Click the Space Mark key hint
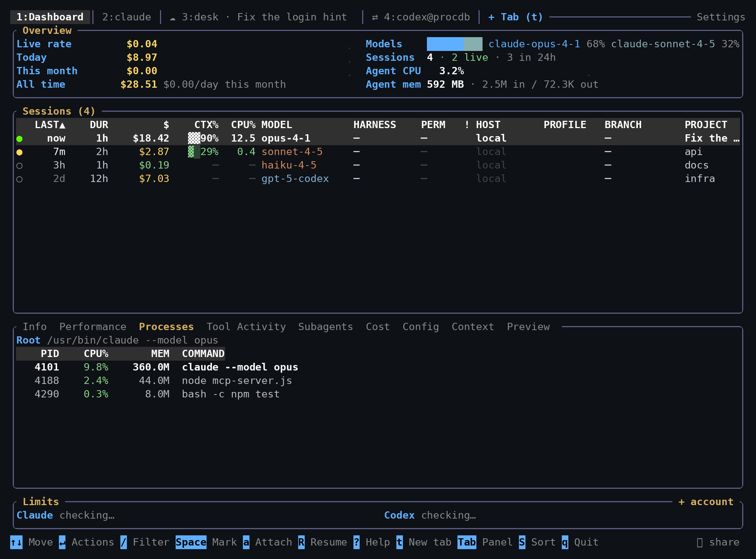The image size is (756, 559). click(191, 542)
